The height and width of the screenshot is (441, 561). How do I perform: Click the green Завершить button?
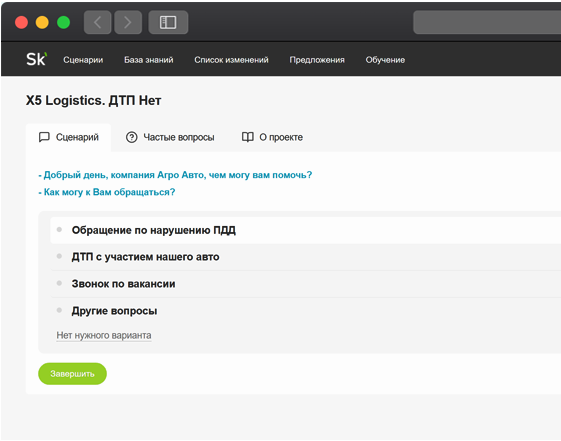[x=72, y=374]
